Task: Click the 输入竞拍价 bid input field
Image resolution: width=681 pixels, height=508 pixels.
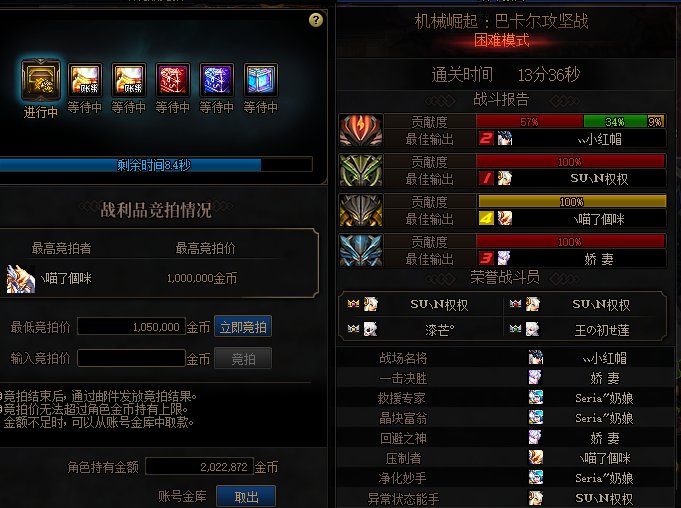Action: coord(131,359)
